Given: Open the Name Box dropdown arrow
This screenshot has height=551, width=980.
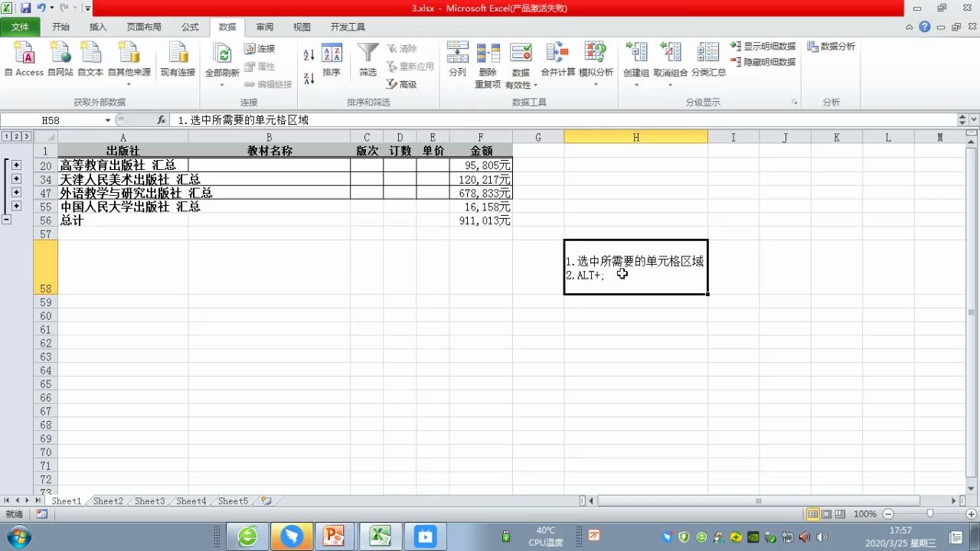Looking at the screenshot, I should click(107, 120).
